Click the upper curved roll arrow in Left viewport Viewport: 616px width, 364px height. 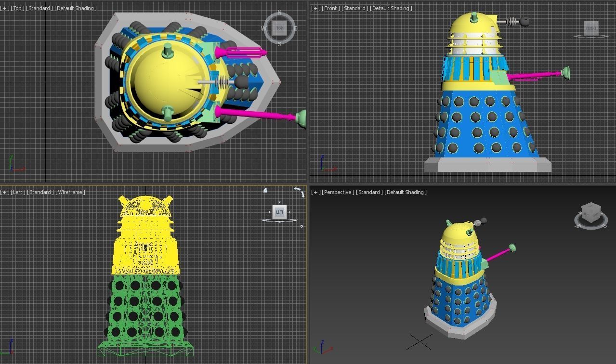[297, 189]
